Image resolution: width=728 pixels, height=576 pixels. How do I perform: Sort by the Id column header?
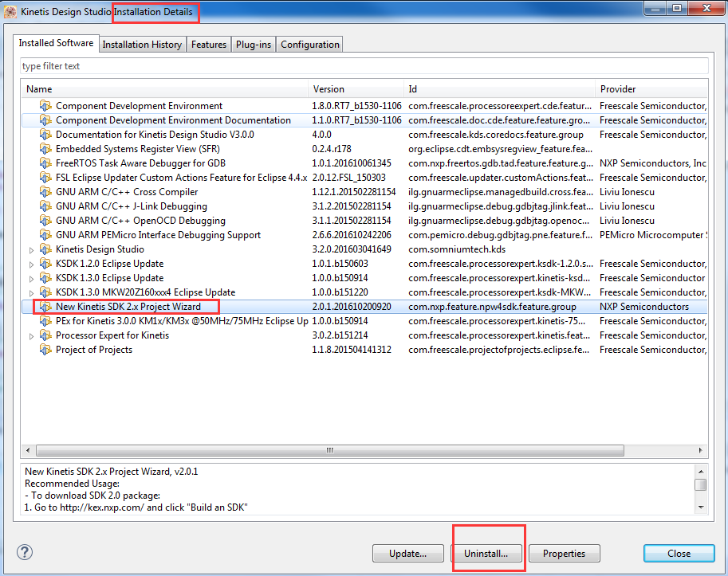tap(500, 89)
